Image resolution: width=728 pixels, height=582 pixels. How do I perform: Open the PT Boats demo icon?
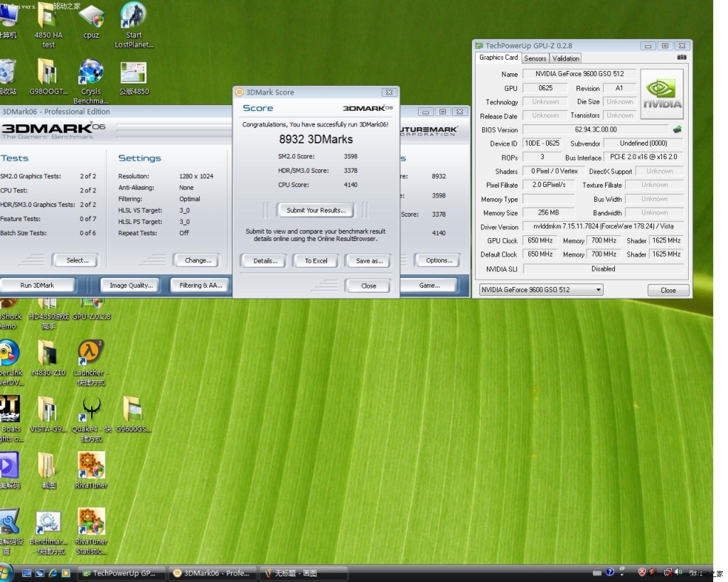click(x=10, y=419)
